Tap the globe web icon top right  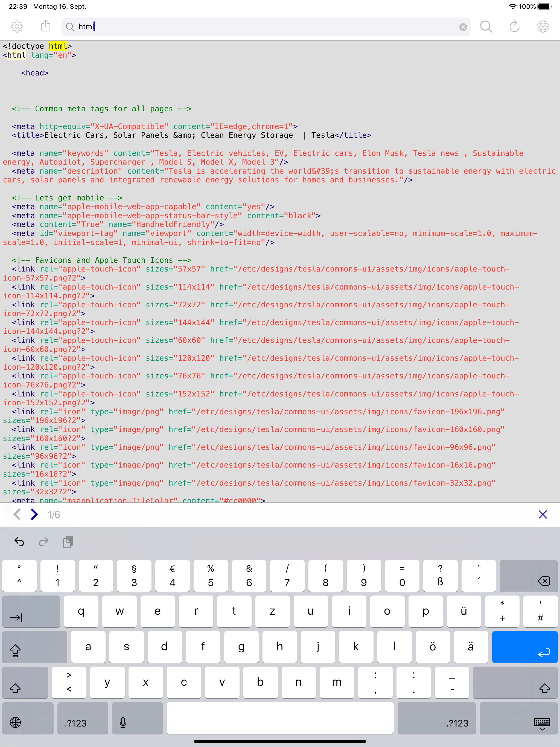543,26
